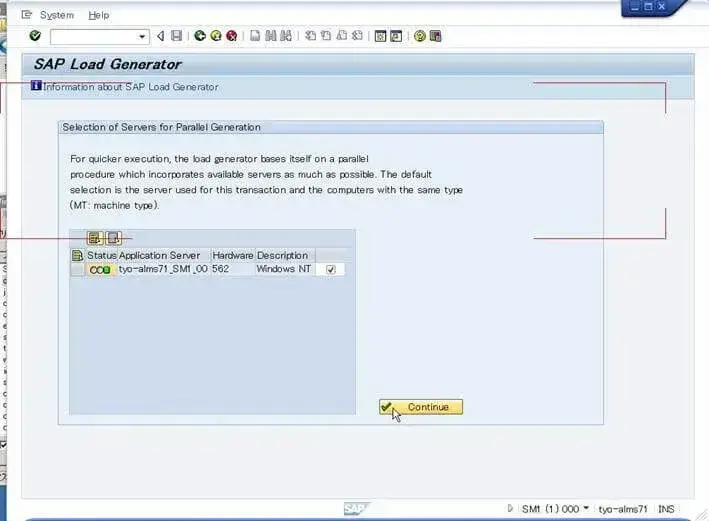
Task: Click the Customize Local Layout icon
Action: click(x=435, y=36)
